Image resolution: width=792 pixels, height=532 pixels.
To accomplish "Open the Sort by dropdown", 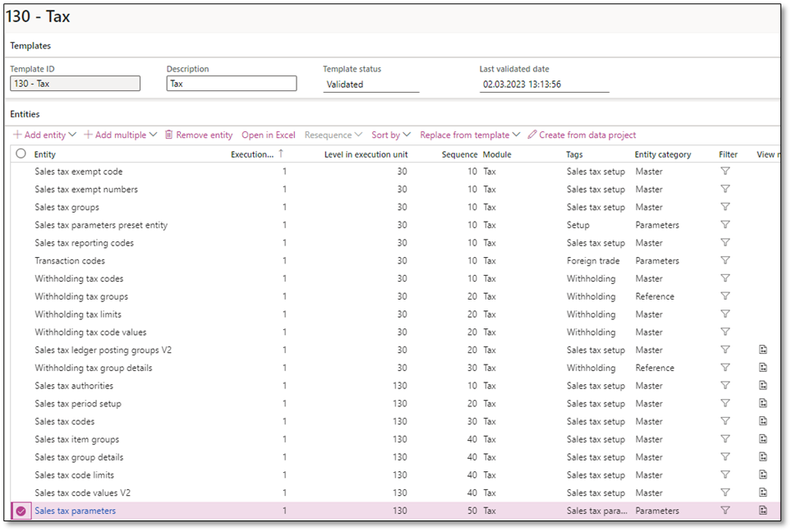I will click(390, 135).
